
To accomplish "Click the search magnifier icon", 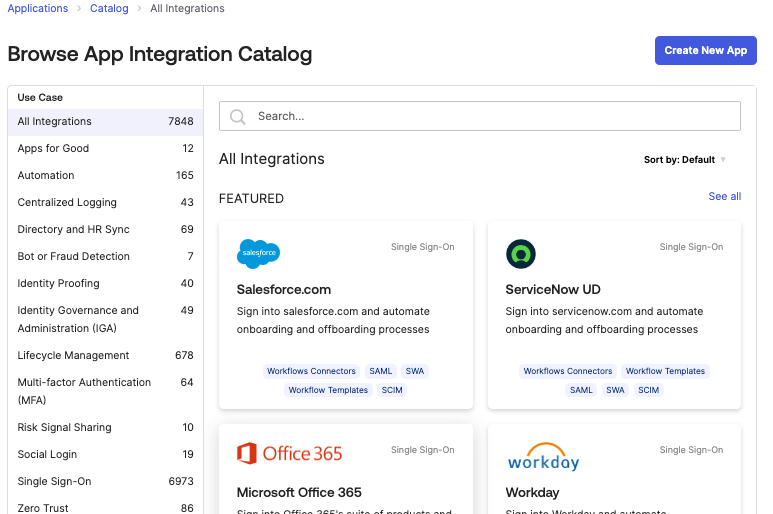I will coord(238,117).
